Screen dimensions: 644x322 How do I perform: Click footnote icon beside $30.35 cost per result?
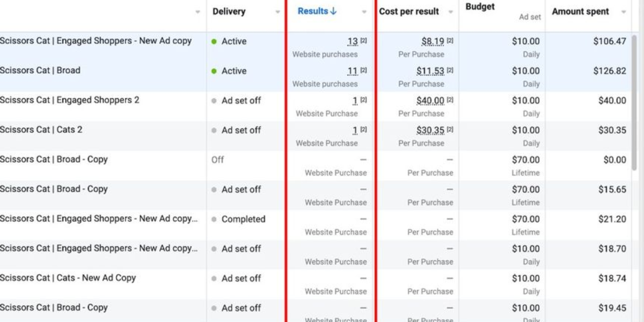450,129
